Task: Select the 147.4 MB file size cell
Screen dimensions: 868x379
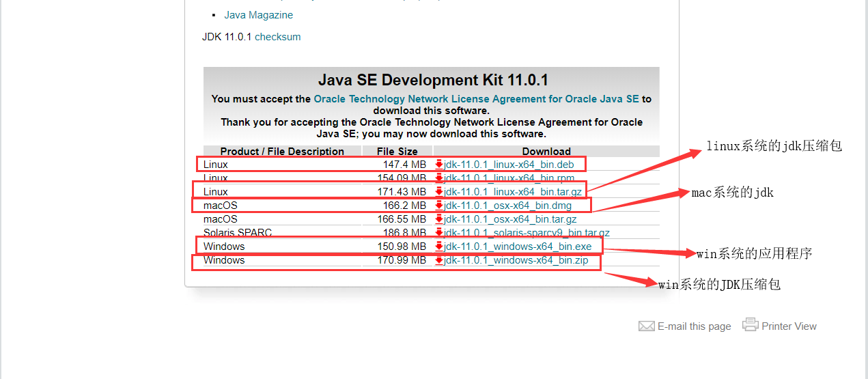Action: pos(404,165)
